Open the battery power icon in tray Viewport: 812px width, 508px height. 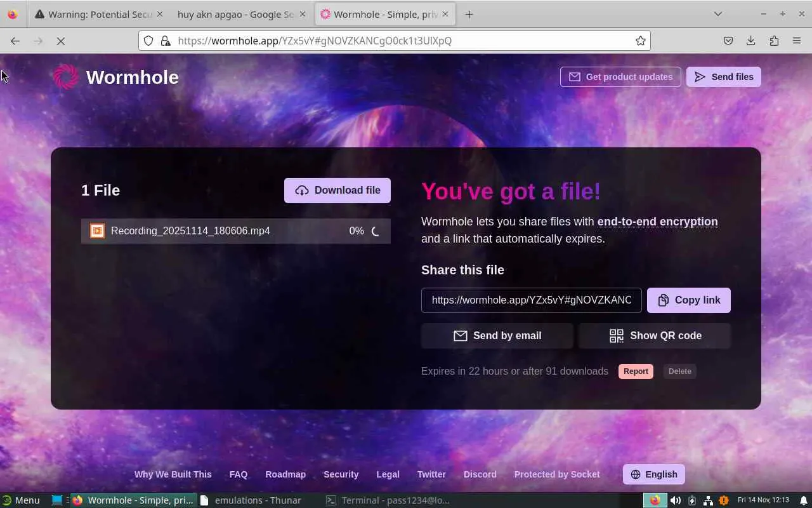(x=692, y=500)
